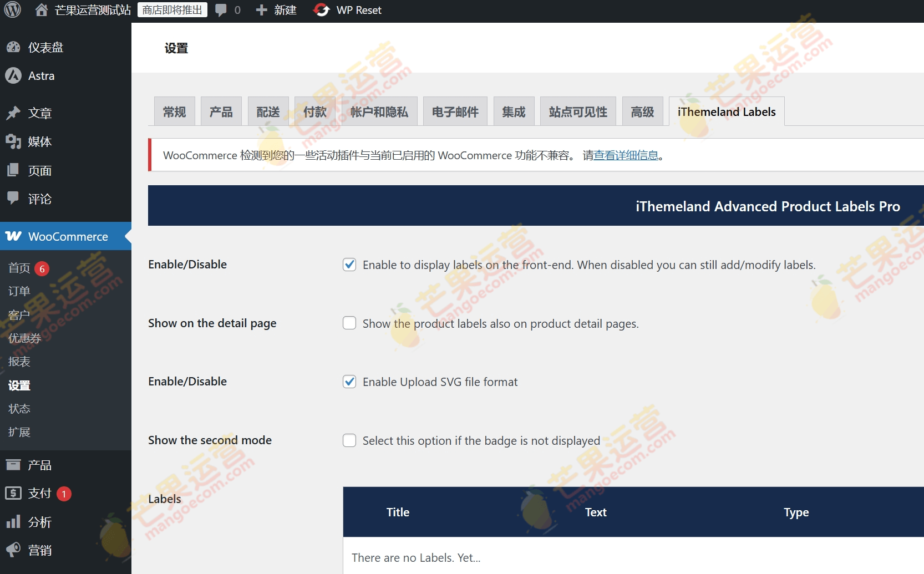
Task: Switch to the 配送 tab
Action: (268, 111)
